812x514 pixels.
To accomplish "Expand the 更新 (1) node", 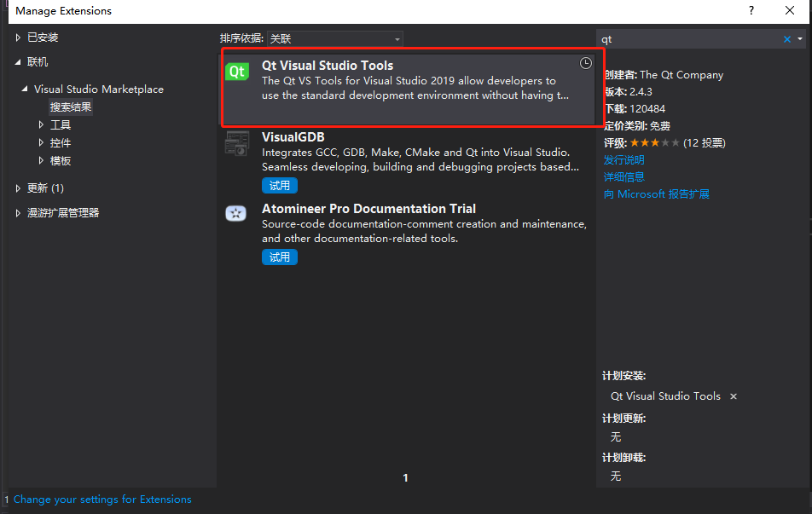I will coord(18,188).
